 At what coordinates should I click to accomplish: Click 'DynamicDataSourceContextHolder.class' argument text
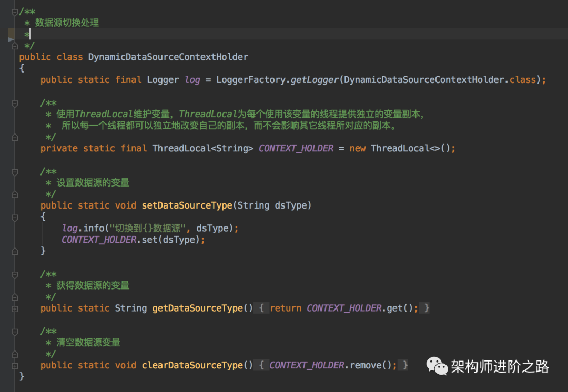[x=440, y=80]
